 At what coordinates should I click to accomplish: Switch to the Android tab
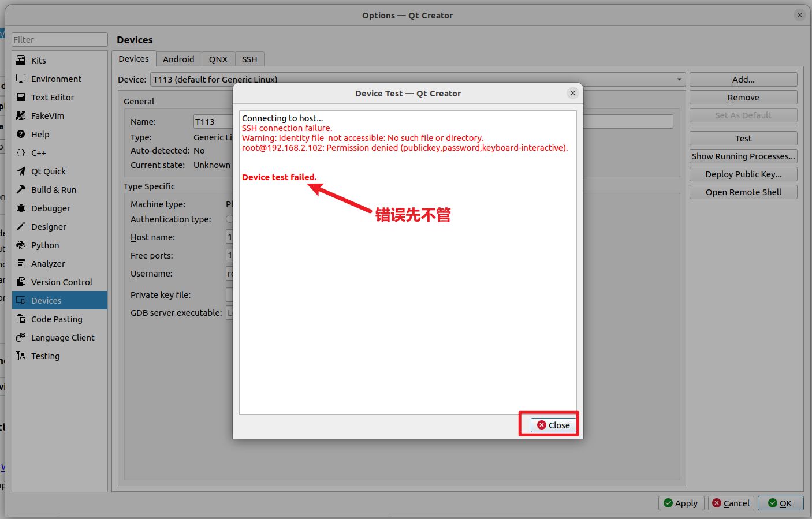178,59
